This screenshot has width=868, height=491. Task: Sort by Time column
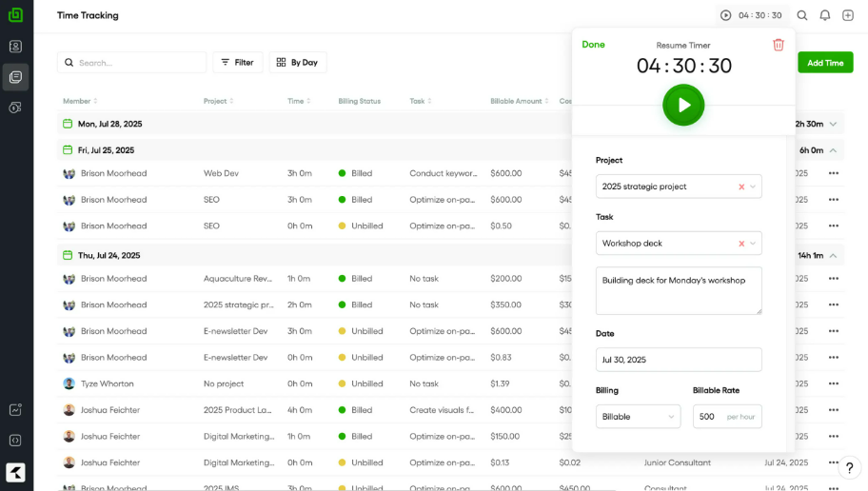[x=299, y=101]
